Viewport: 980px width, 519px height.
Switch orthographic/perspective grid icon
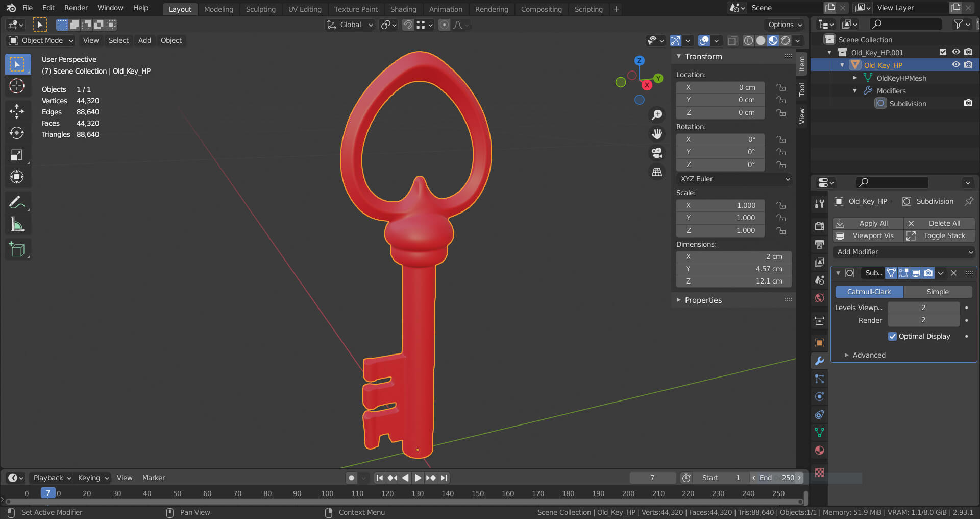(x=657, y=172)
